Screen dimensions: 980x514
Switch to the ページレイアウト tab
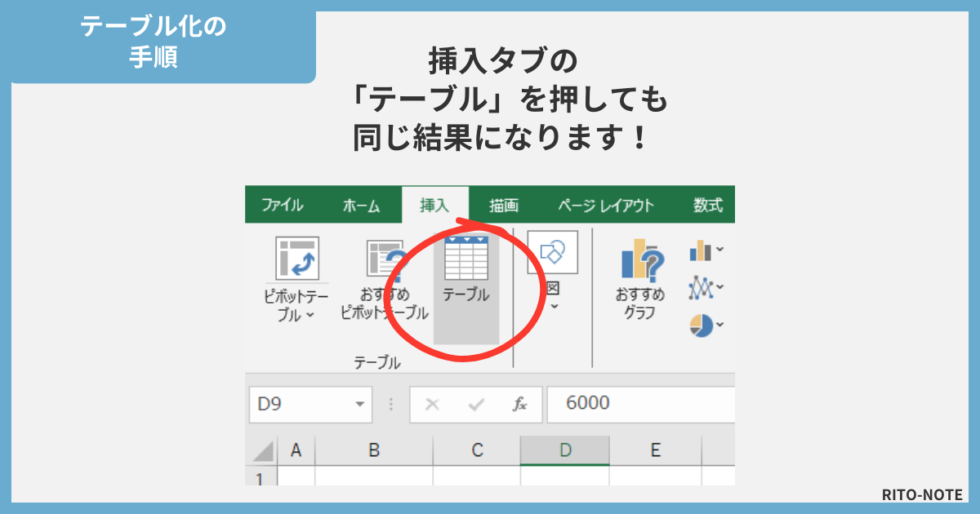[x=606, y=206]
